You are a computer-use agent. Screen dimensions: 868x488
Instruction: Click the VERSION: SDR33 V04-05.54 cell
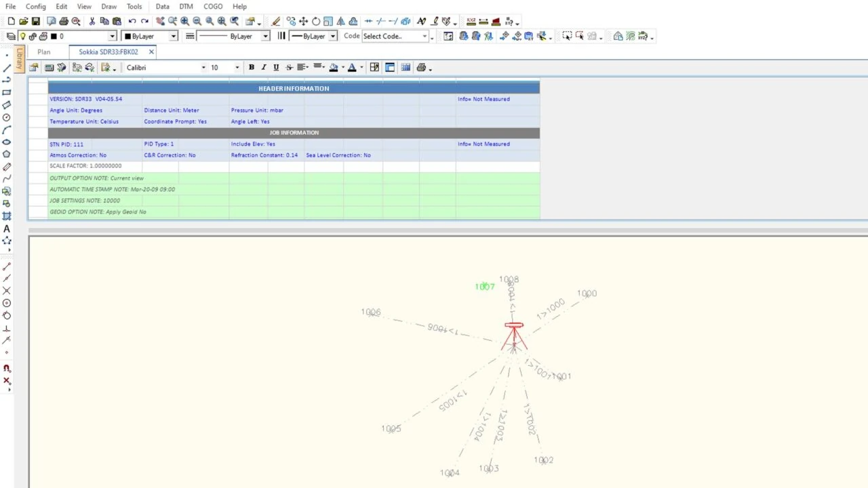pyautogui.click(x=86, y=99)
